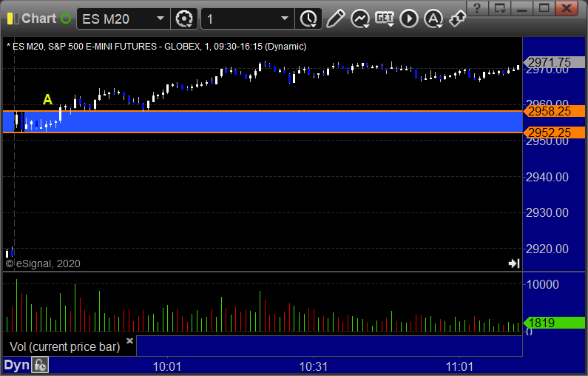Image resolution: width=588 pixels, height=376 pixels.
Task: Close the Vol study pane
Action: [129, 340]
